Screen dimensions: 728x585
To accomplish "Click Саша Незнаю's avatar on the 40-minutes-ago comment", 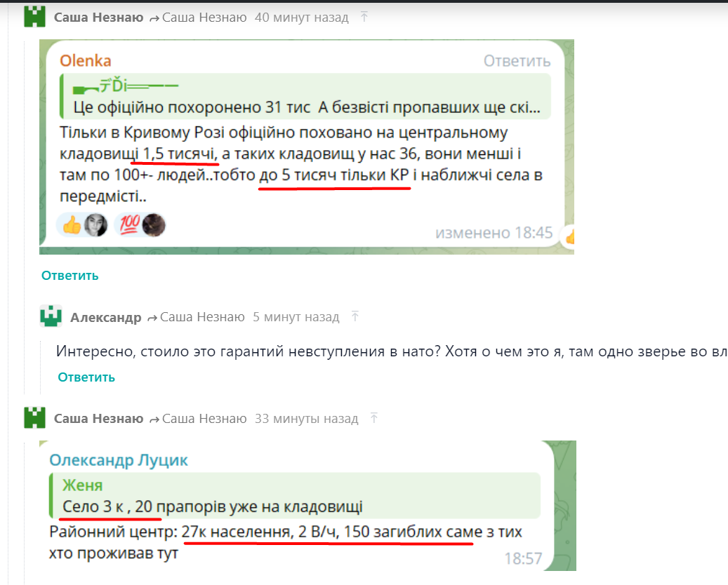I will click(x=34, y=17).
